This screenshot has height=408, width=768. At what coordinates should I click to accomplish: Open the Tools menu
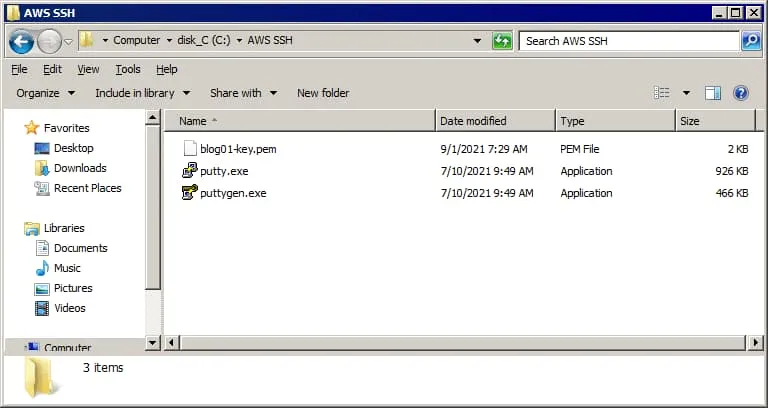point(128,69)
